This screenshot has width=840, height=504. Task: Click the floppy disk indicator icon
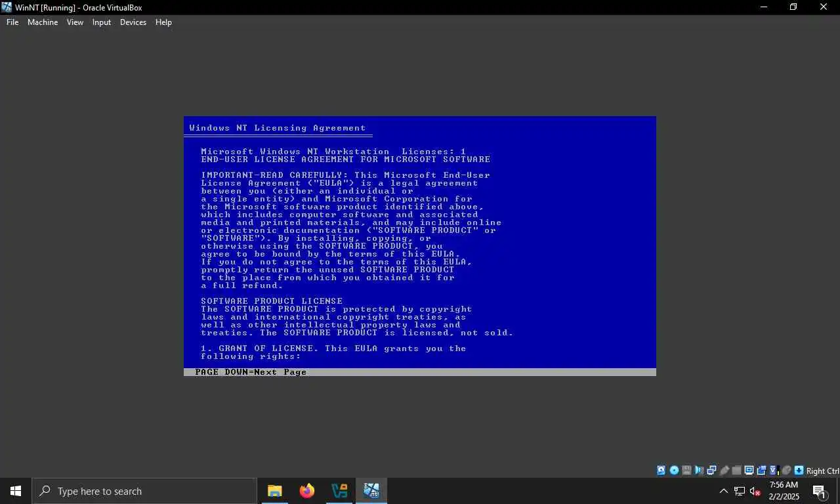coord(686,471)
